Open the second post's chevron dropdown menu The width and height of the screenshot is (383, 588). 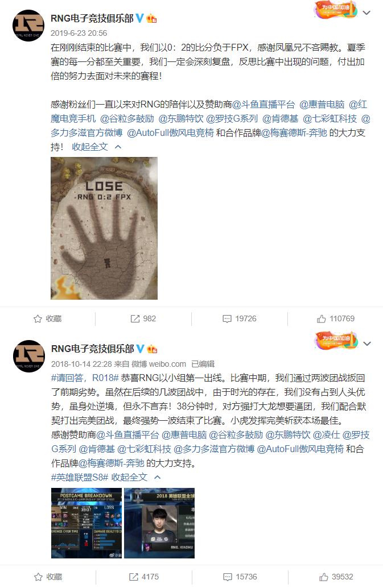click(x=367, y=343)
